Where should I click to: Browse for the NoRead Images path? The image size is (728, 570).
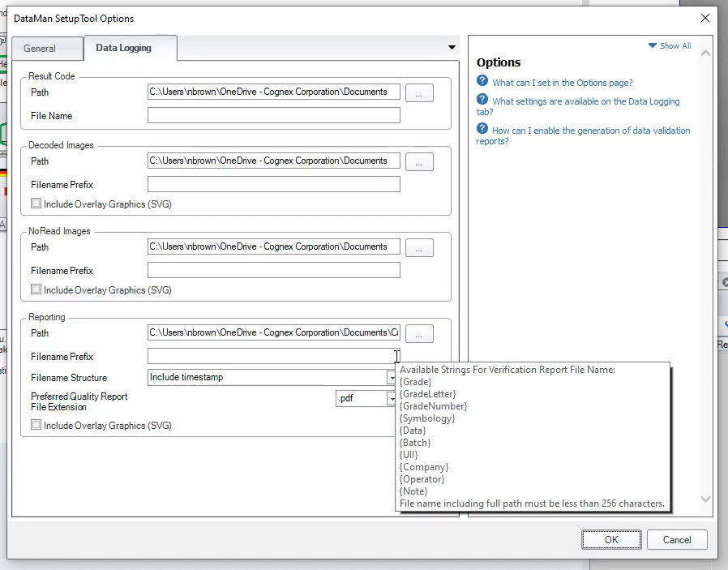pos(419,248)
